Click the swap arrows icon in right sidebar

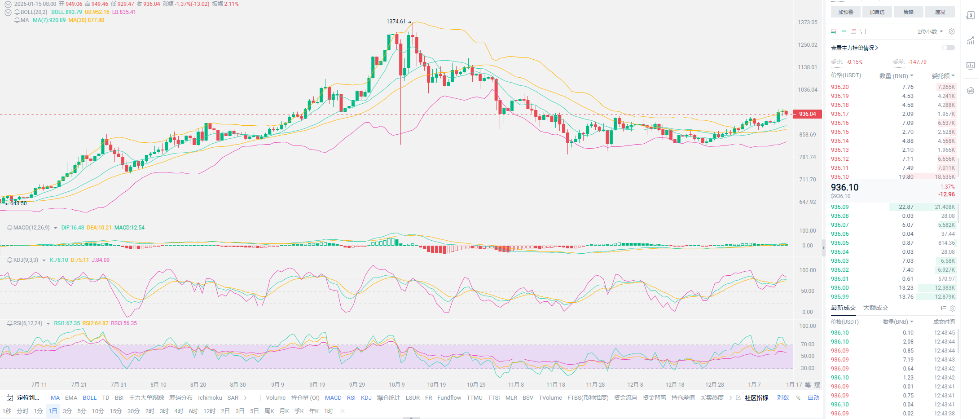pos(971,91)
